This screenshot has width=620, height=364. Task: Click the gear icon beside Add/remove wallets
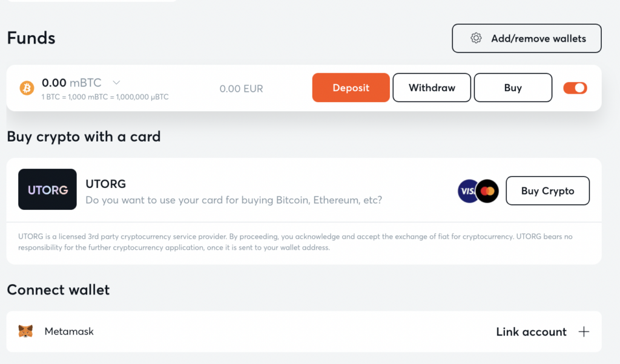(x=476, y=38)
